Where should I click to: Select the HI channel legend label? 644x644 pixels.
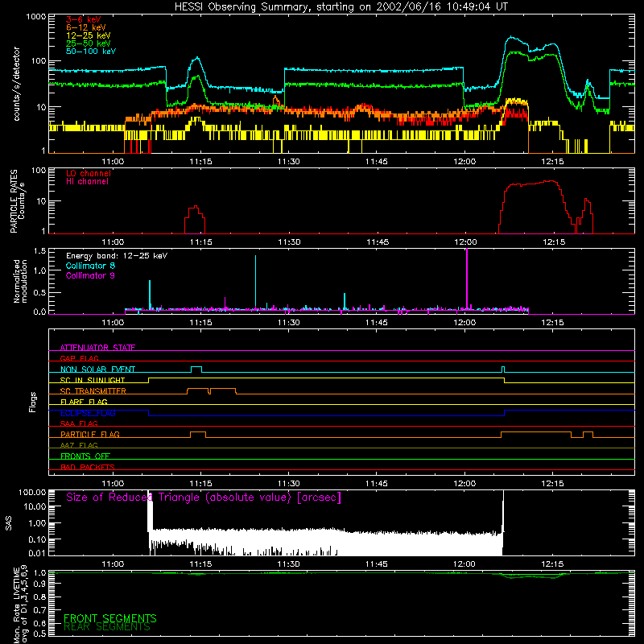87,182
